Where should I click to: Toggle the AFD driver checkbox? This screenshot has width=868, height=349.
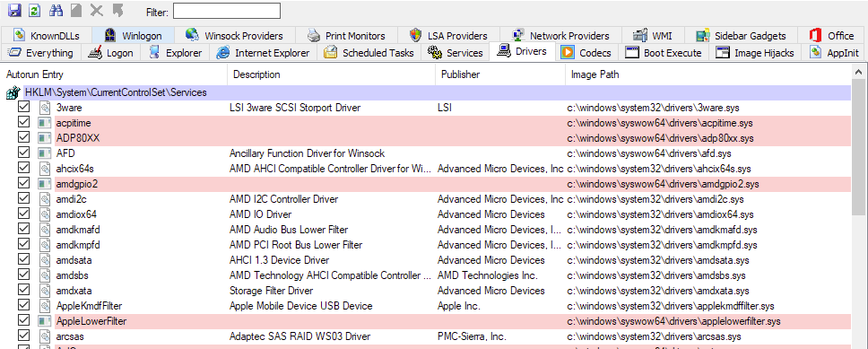24,153
